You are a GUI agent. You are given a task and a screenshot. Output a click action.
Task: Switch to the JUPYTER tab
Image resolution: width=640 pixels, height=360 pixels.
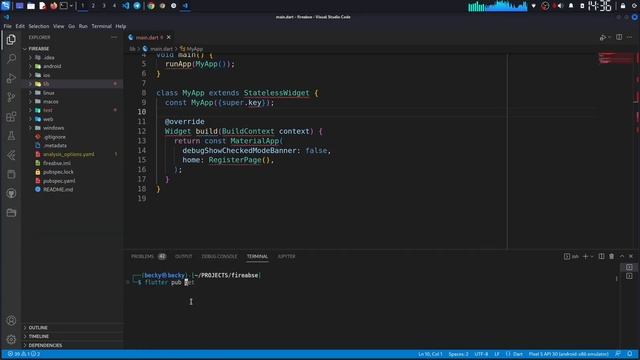pyautogui.click(x=286, y=256)
